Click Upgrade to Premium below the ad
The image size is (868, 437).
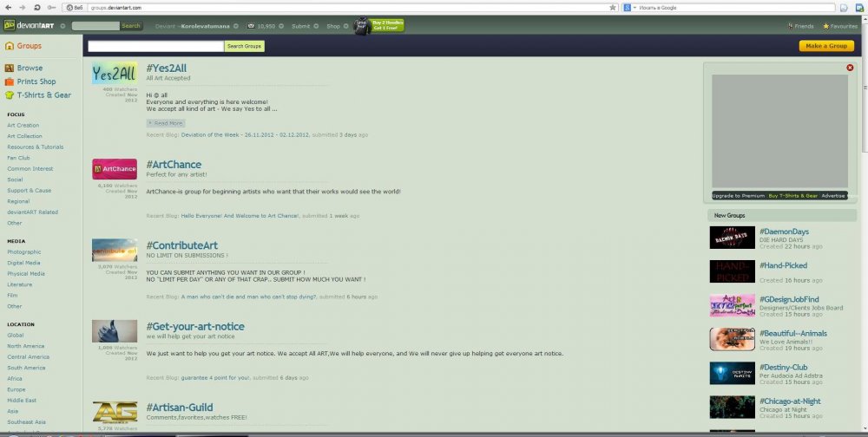[x=738, y=196]
